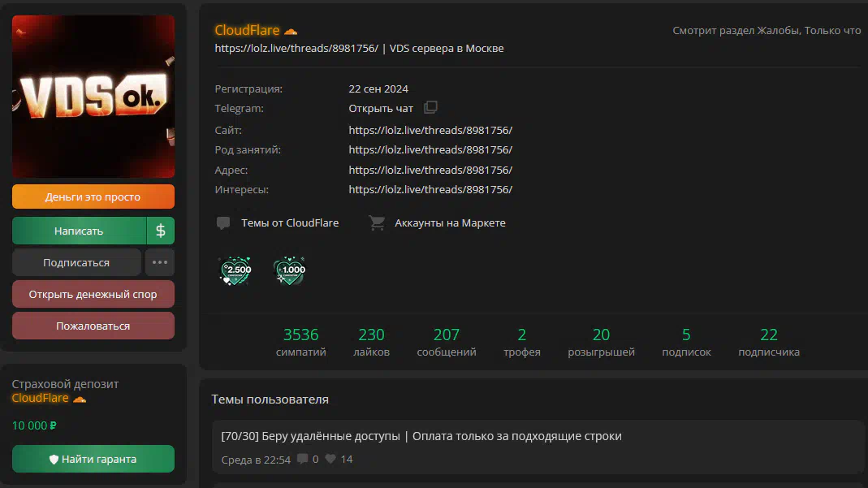
Task: Click the 'Написать' message button
Action: click(x=79, y=231)
